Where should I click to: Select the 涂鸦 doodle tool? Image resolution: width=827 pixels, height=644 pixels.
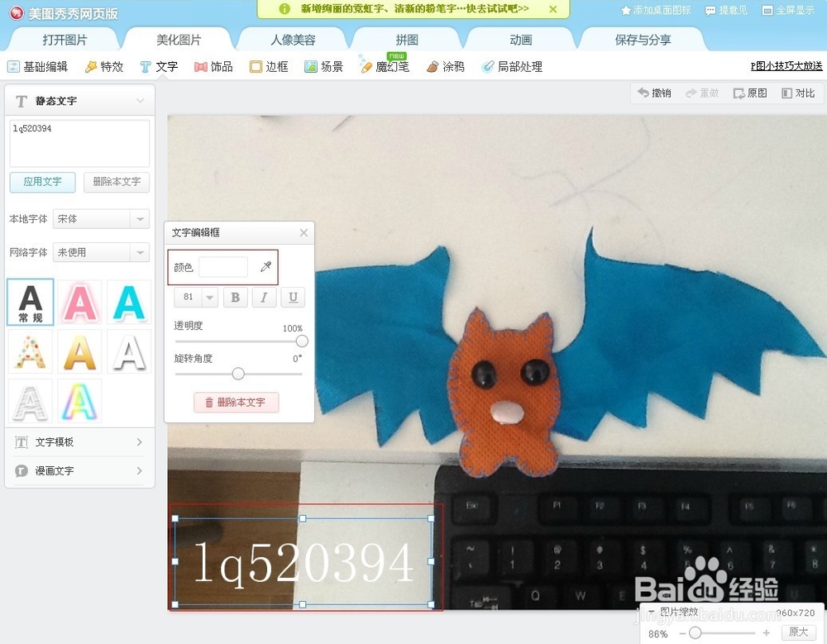click(446, 66)
